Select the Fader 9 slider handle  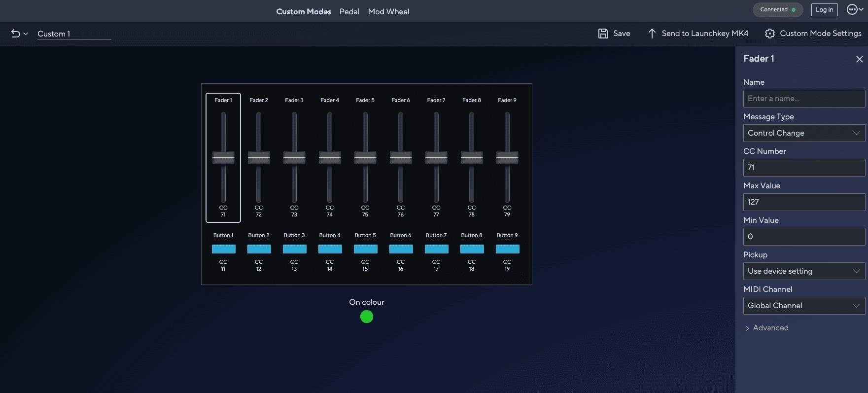[x=507, y=158]
